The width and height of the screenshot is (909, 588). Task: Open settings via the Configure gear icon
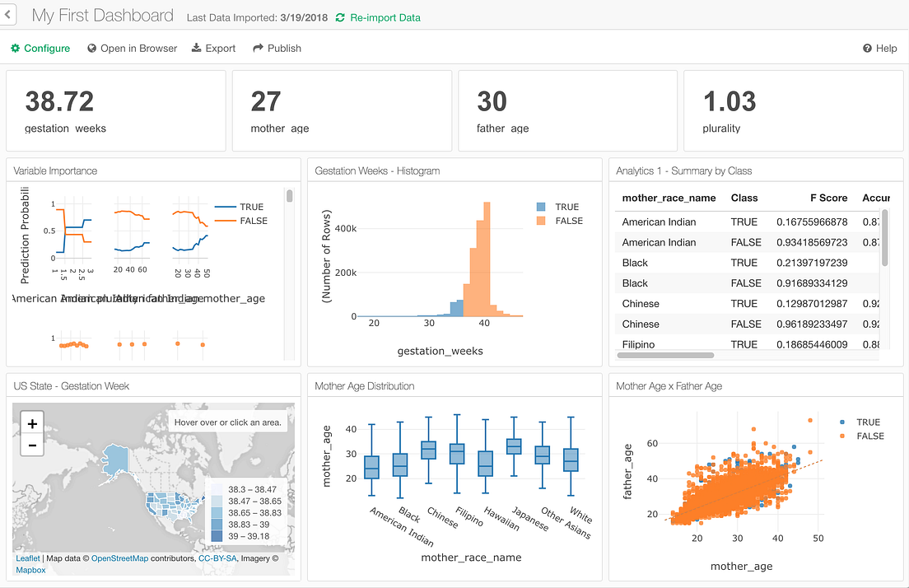pos(15,49)
